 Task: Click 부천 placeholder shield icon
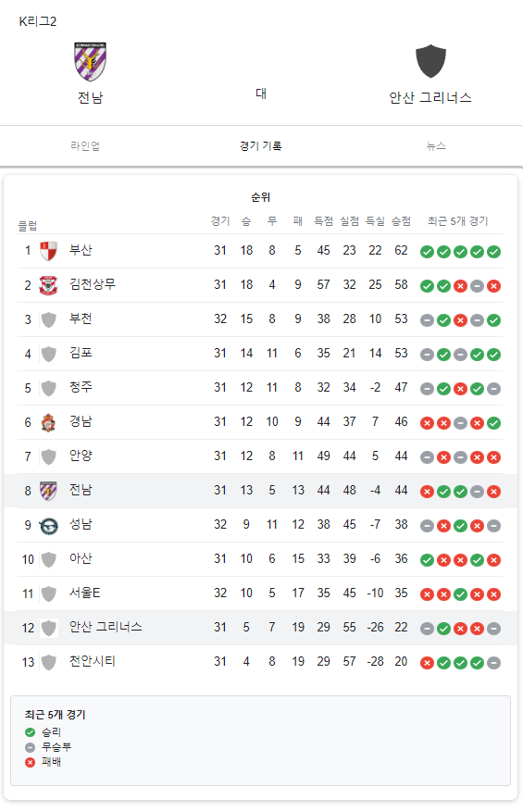[x=49, y=319]
